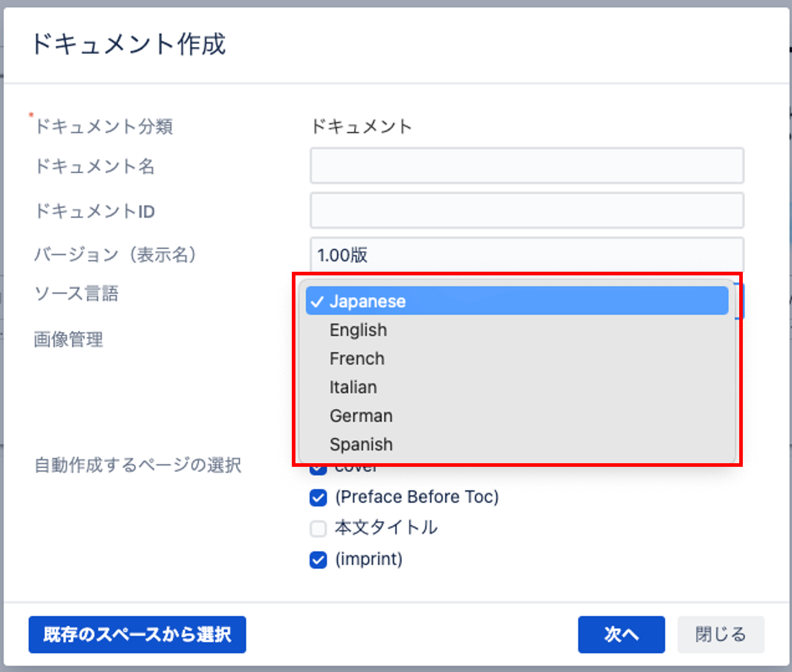The width and height of the screenshot is (792, 672).
Task: Click the ソース言語 field label
Action: click(x=77, y=294)
